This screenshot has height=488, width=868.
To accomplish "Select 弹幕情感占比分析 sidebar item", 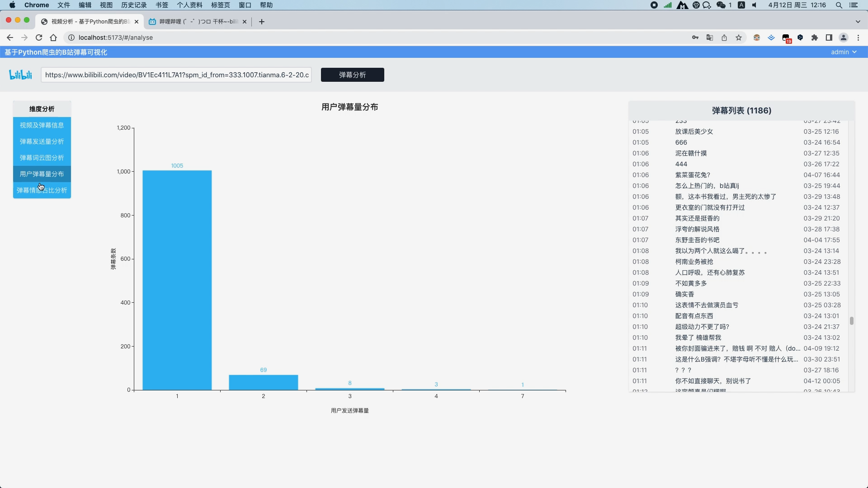I will coord(42,190).
